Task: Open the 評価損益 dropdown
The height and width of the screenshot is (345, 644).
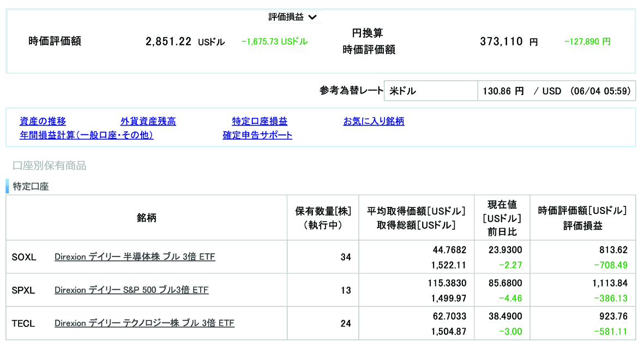Action: tap(293, 17)
